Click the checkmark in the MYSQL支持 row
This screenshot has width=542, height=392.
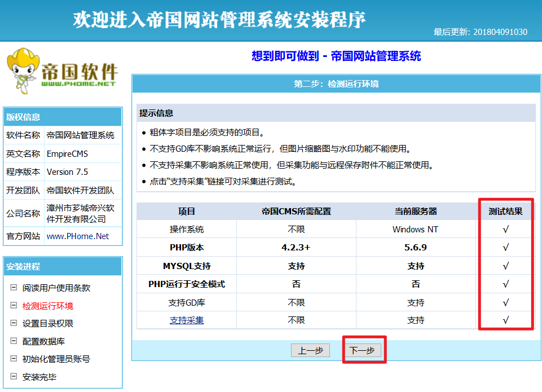click(x=506, y=266)
